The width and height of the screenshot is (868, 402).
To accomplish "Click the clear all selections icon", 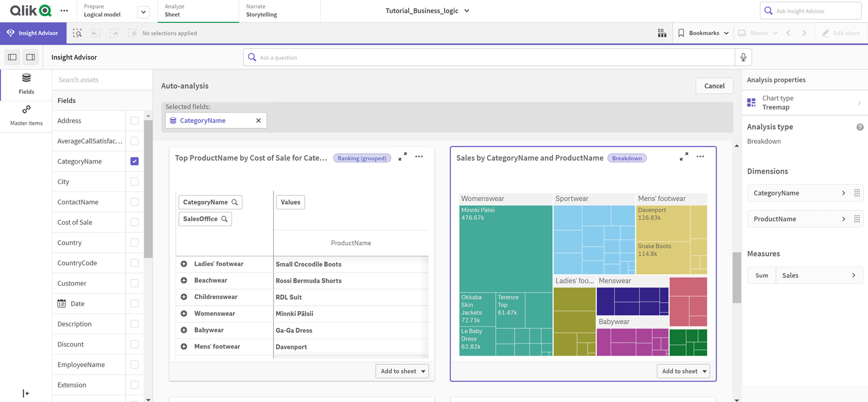I will pos(132,33).
